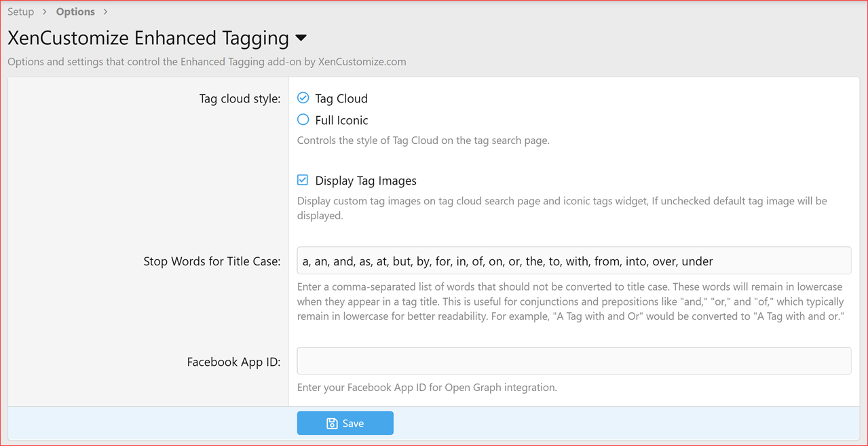Open the Setup breadcrumb link

(20, 12)
